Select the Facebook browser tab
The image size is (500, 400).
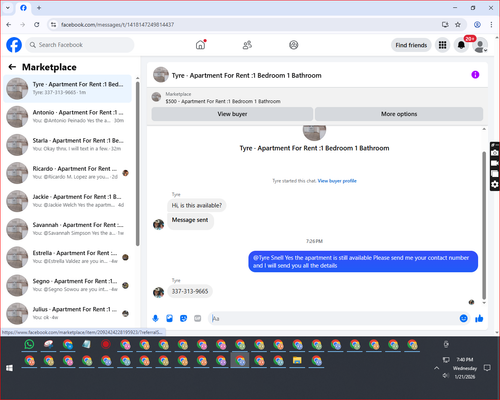pyautogui.click(x=23, y=8)
